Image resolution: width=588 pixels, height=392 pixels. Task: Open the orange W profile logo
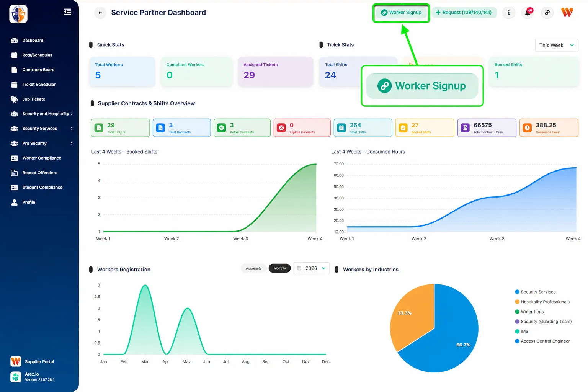click(567, 13)
